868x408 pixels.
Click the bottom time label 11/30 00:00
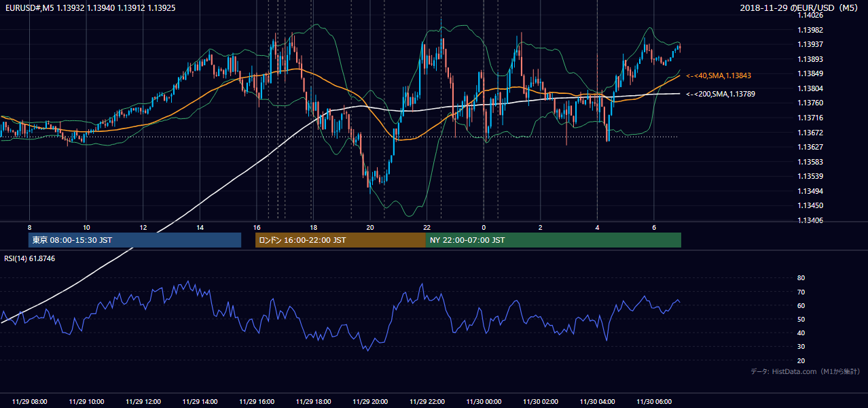coord(484,402)
